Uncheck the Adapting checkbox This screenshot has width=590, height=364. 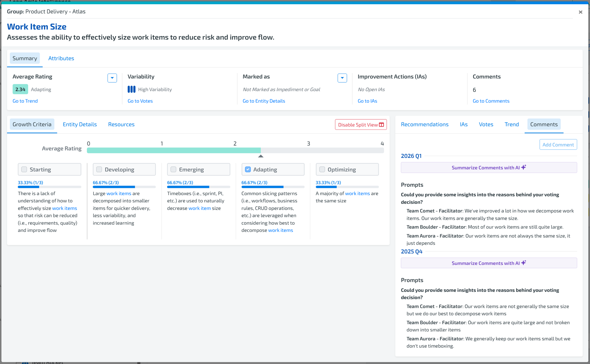pos(248,169)
